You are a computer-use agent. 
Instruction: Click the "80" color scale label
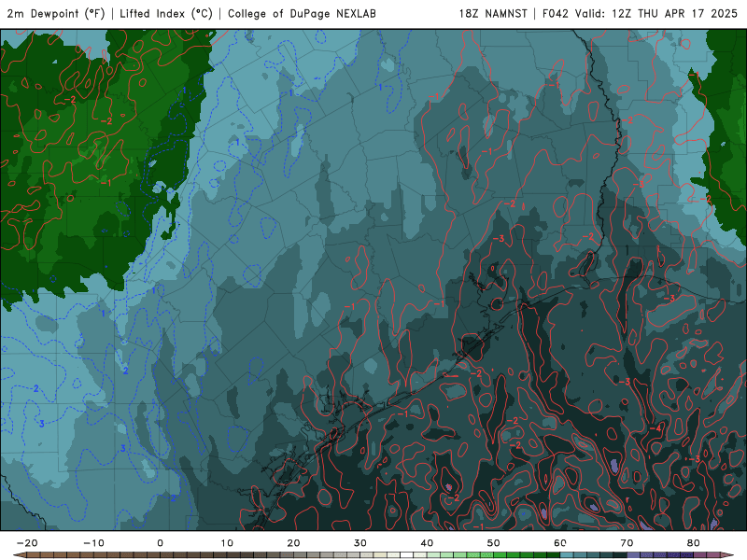tap(694, 543)
